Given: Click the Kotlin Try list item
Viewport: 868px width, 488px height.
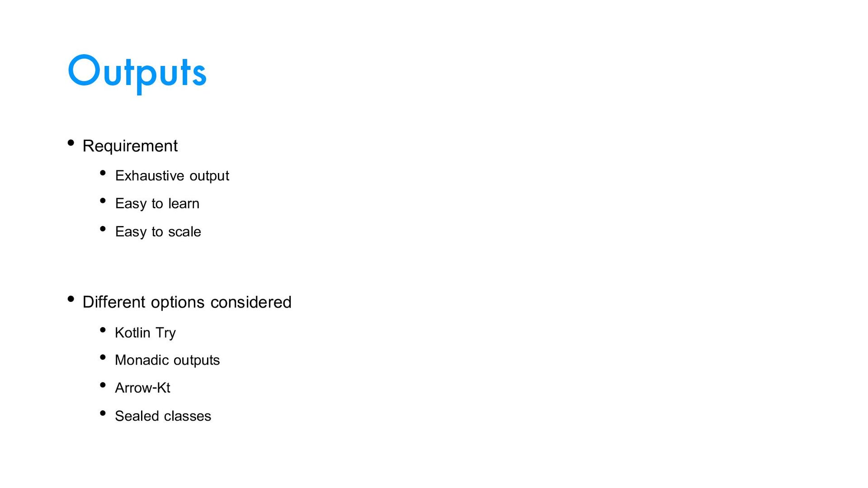Looking at the screenshot, I should [145, 333].
